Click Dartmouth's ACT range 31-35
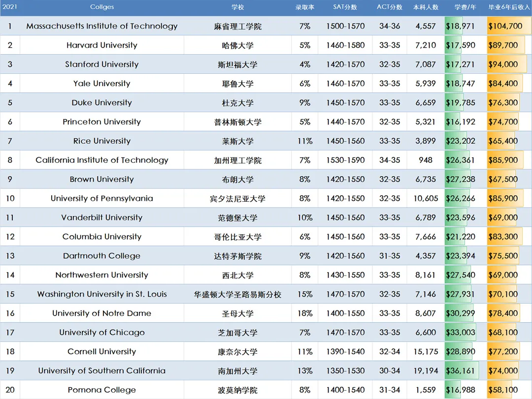532x399 pixels. click(x=390, y=256)
